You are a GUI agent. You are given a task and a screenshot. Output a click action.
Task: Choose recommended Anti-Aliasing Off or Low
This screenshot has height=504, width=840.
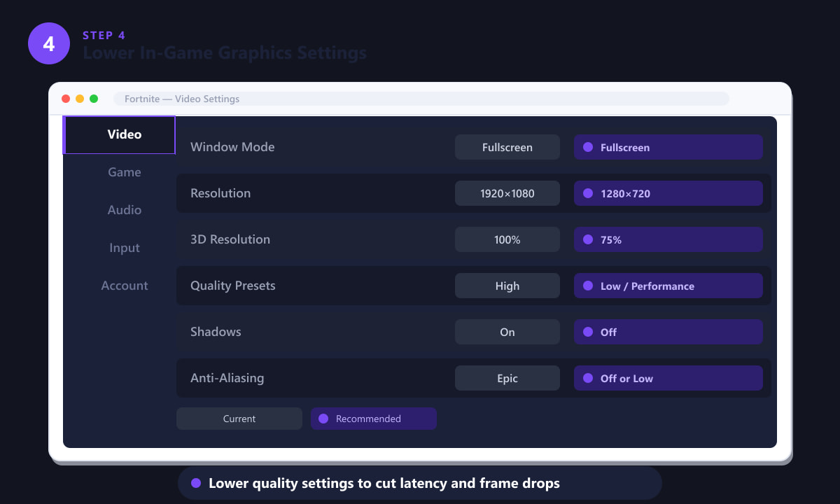(668, 378)
